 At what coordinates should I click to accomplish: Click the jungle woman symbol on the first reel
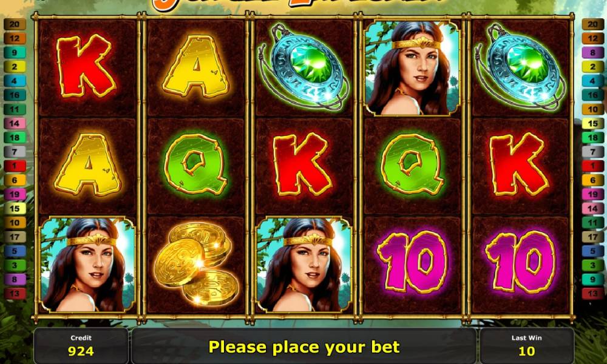click(87, 264)
